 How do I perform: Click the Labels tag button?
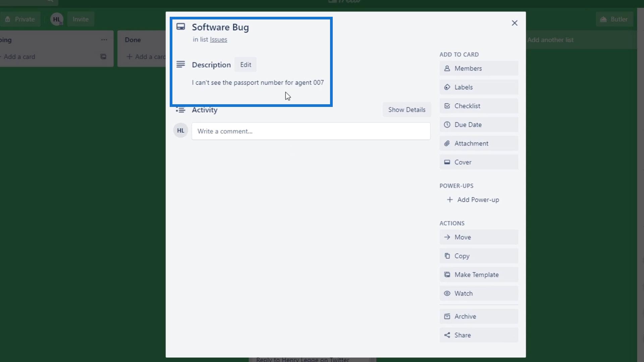pos(479,87)
